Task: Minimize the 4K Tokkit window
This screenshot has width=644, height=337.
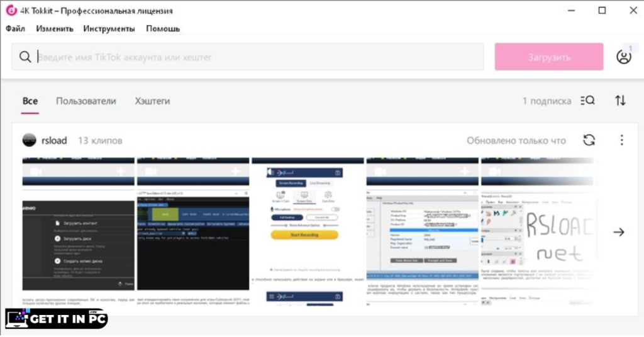Action: (x=571, y=11)
